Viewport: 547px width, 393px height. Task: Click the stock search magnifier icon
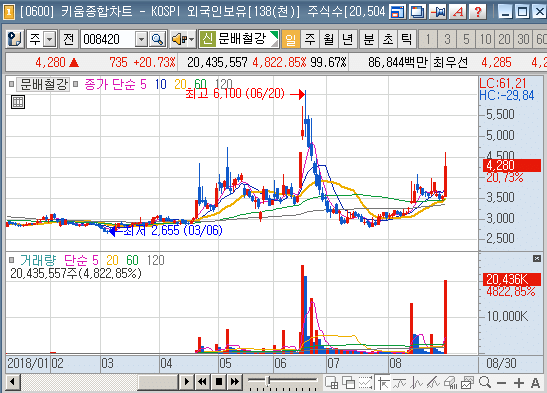coord(158,39)
